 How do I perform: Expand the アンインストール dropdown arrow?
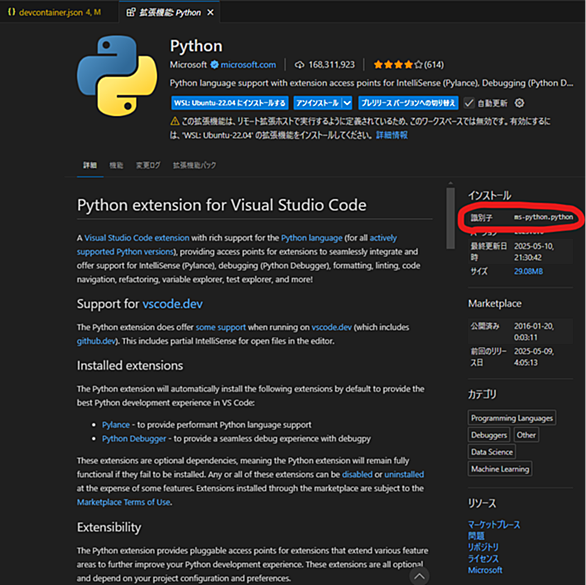(347, 103)
